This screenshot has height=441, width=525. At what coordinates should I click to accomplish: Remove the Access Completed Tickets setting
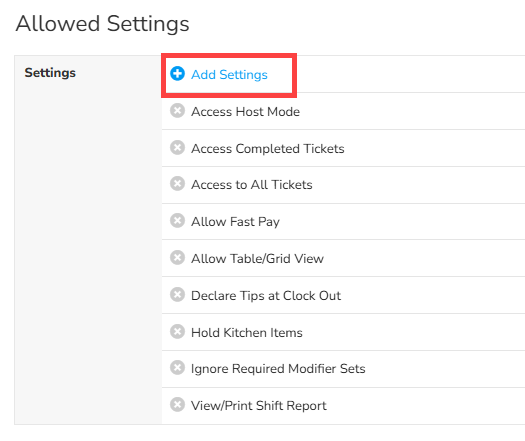click(177, 147)
